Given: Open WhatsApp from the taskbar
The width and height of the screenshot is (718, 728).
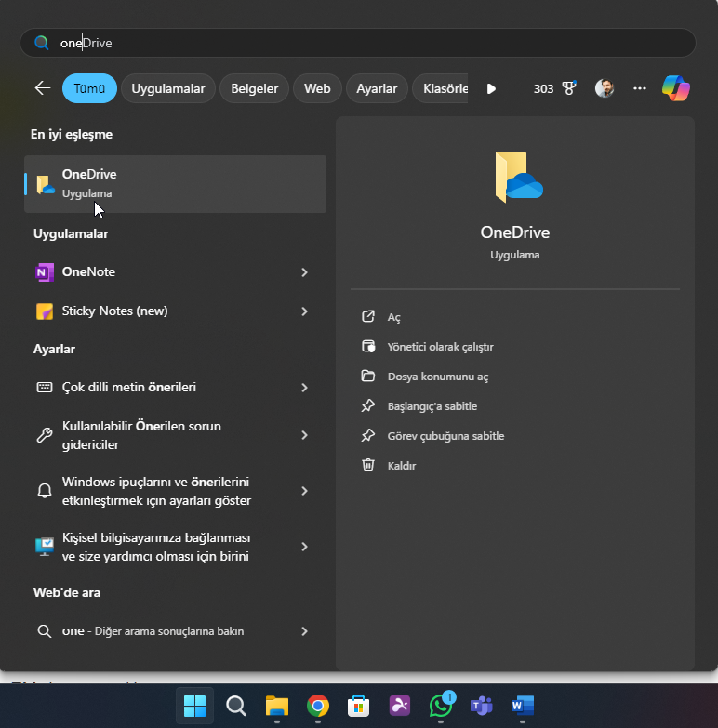Looking at the screenshot, I should [440, 707].
